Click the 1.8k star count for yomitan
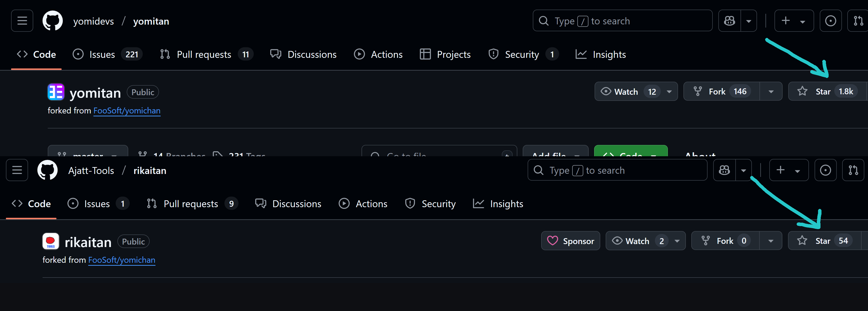Image resolution: width=868 pixels, height=311 pixels. tap(846, 91)
